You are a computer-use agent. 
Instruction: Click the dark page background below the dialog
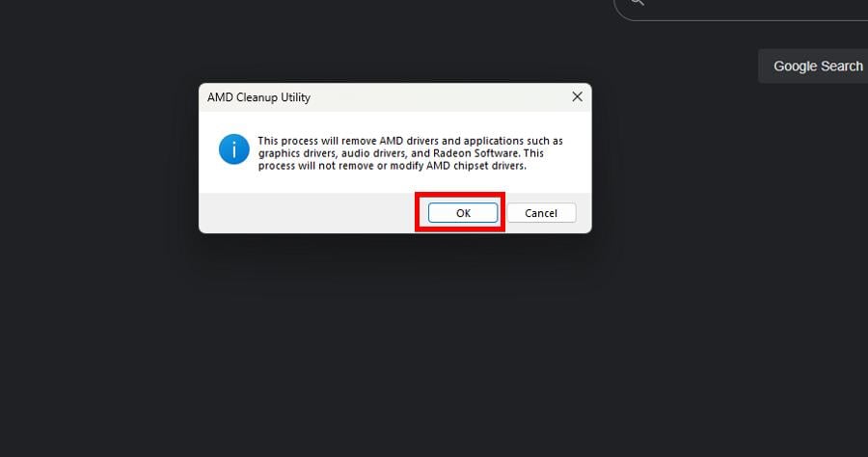point(394,343)
